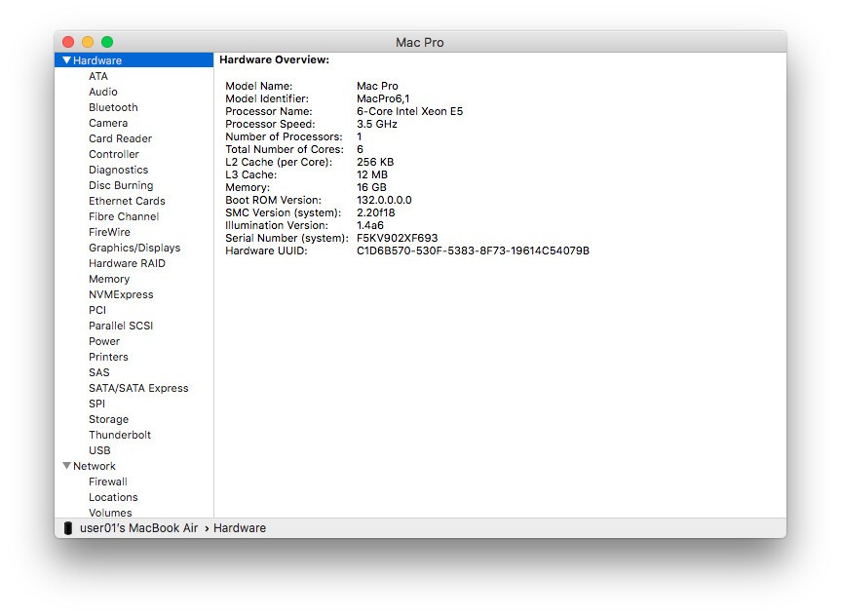The height and width of the screenshot is (616, 841).
Task: Select SATA/SATA Express entry
Action: coord(138,388)
